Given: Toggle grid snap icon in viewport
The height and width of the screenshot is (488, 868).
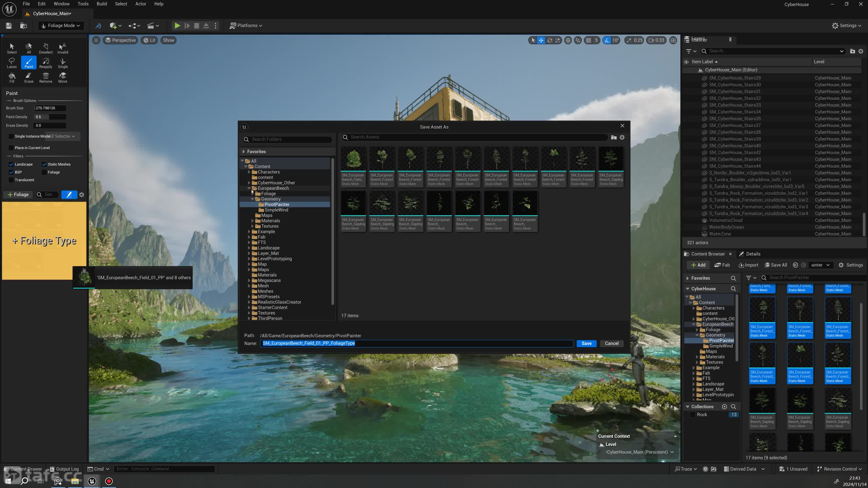Looking at the screenshot, I should (588, 40).
